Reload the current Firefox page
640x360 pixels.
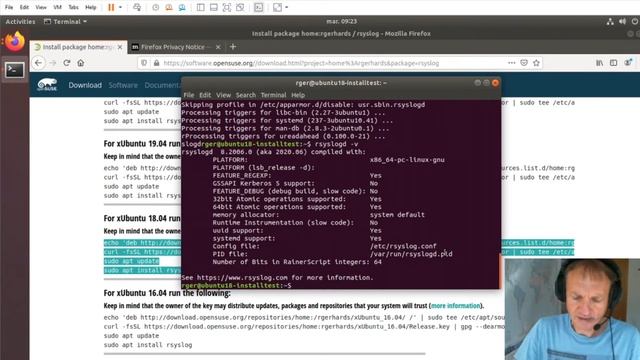tap(67, 63)
